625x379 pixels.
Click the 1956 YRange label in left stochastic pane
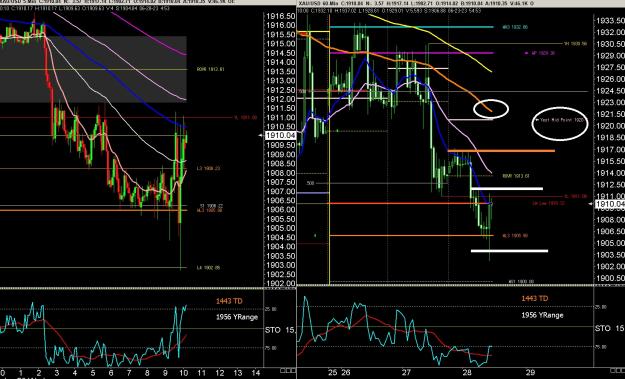click(237, 317)
